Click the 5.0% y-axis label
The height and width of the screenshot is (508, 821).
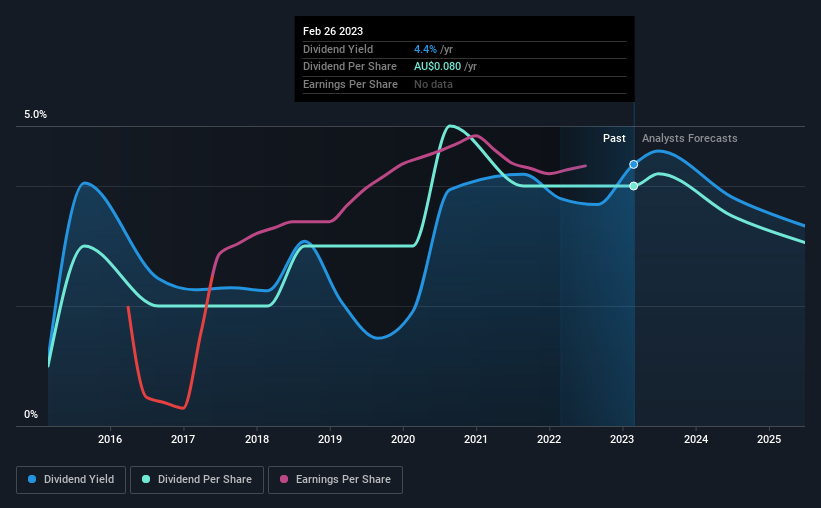point(35,115)
